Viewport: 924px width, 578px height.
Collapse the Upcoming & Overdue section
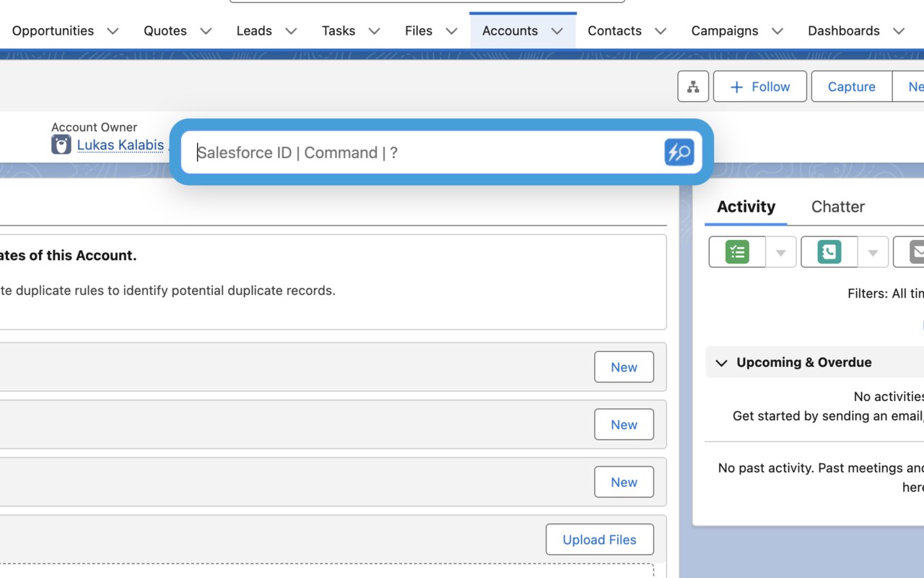click(x=721, y=363)
